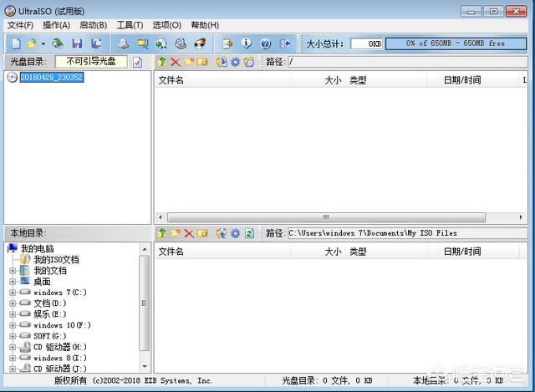Create new folder in disc panel
Viewport: 535px width, 392px height.
point(189,62)
